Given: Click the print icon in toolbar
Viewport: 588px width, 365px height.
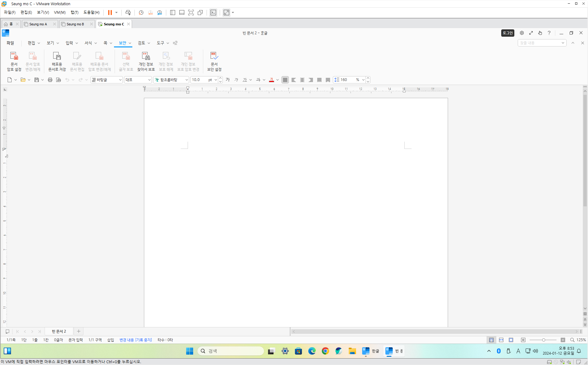Looking at the screenshot, I should [x=50, y=80].
